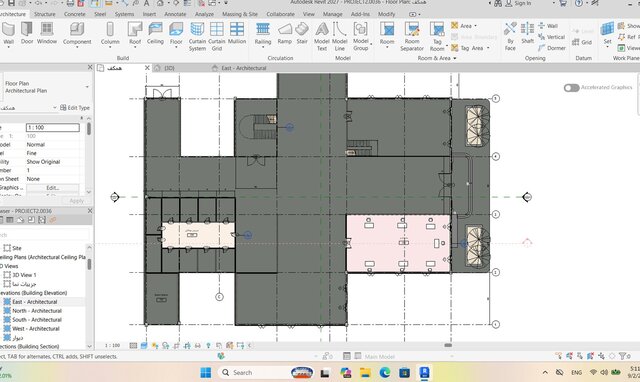Screen dimensions: 640x382
Task: Click the Project Browser vertical scrollbar thumb
Action: [89, 264]
